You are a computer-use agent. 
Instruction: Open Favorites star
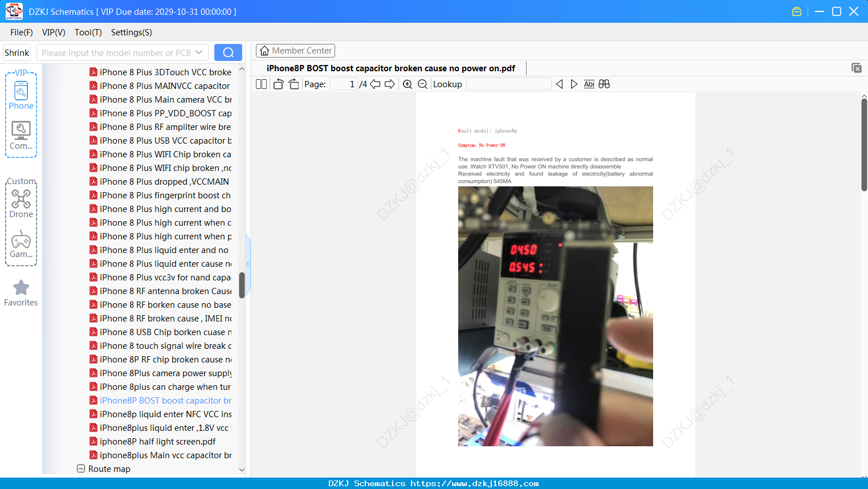click(21, 293)
